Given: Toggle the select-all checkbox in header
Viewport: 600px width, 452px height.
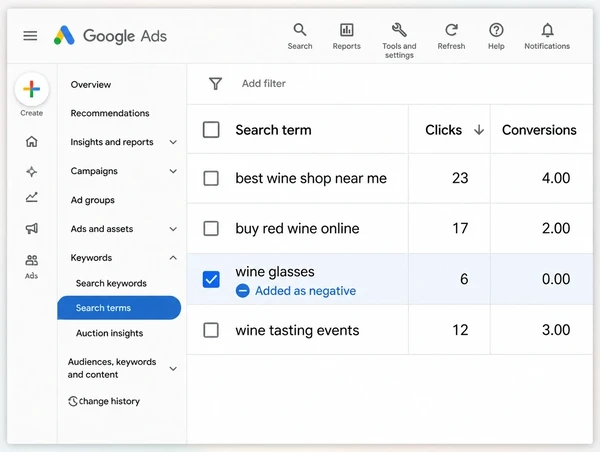Looking at the screenshot, I should 211,130.
